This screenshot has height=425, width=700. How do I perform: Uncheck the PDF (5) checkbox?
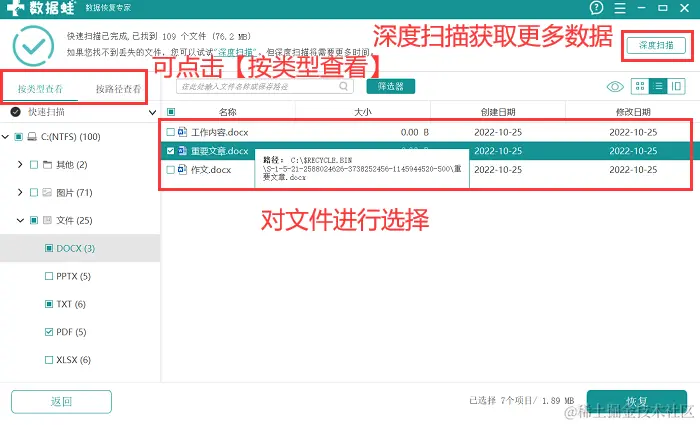(x=49, y=332)
